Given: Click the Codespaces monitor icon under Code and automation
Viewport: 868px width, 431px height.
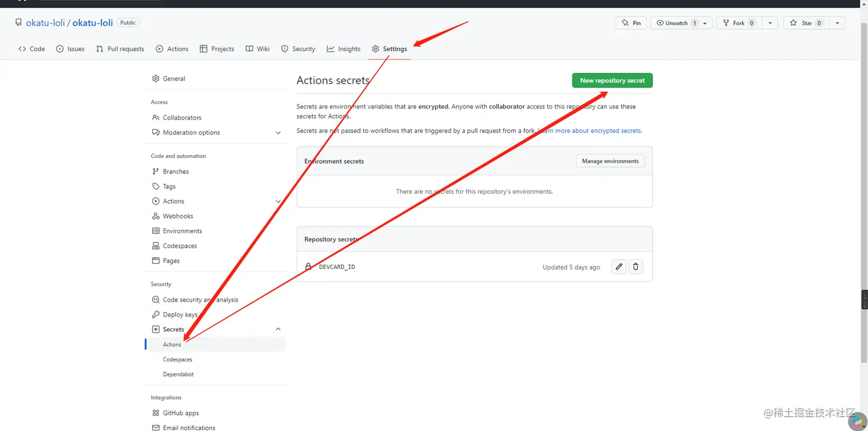Looking at the screenshot, I should tap(156, 246).
